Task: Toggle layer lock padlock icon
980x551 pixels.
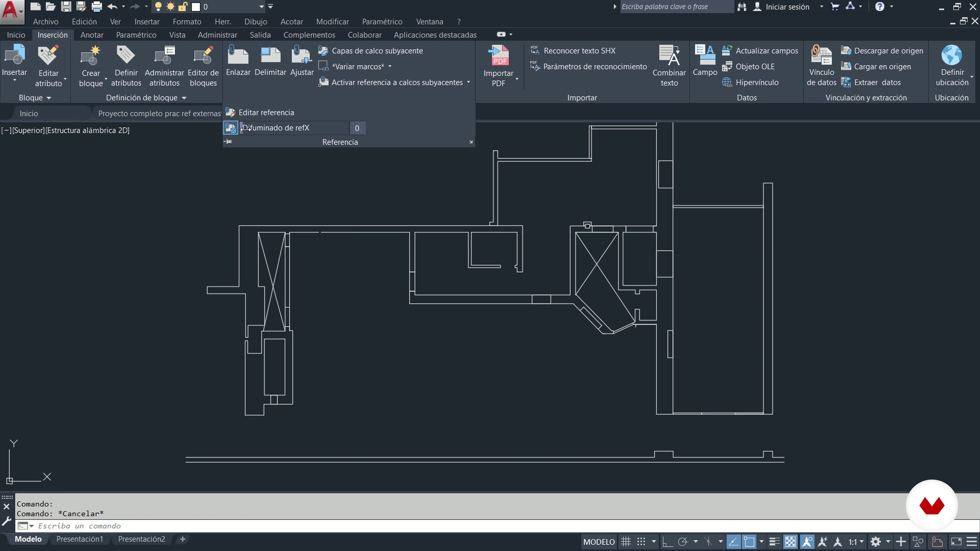Action: tap(183, 6)
